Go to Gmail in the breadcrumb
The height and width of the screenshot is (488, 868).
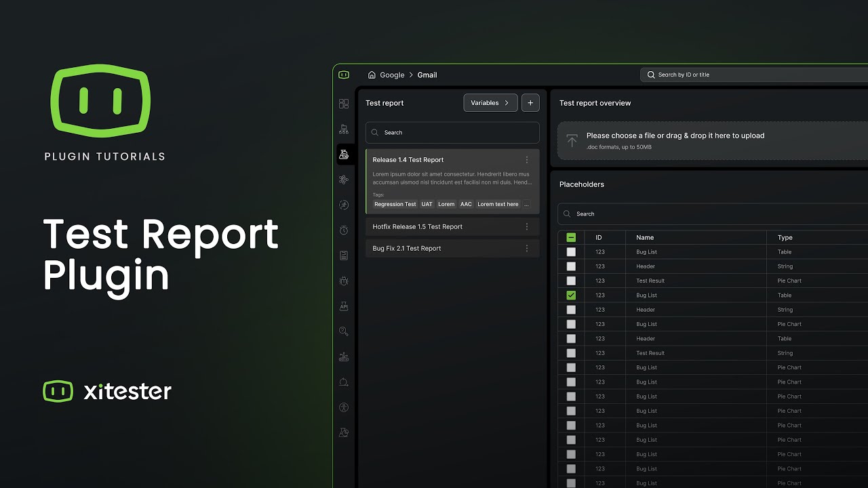click(x=427, y=75)
